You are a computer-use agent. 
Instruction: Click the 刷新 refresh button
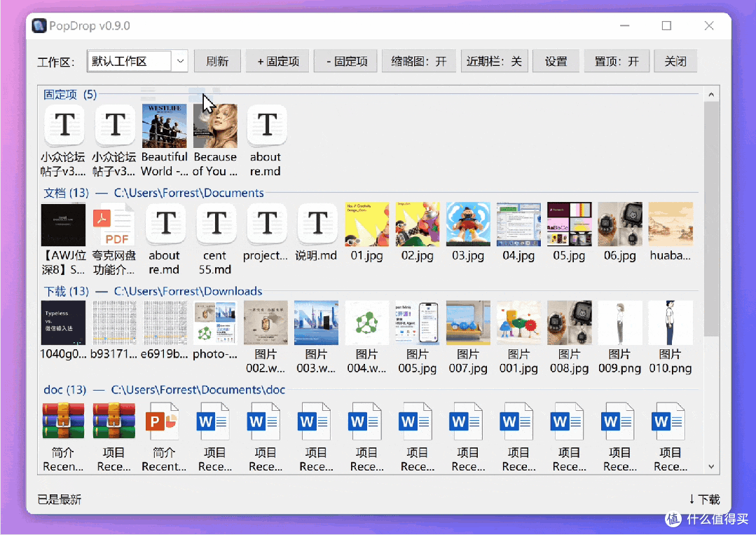point(217,61)
